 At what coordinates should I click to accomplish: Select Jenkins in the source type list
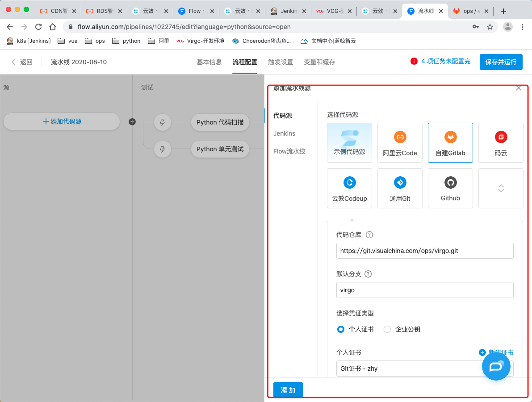(285, 133)
